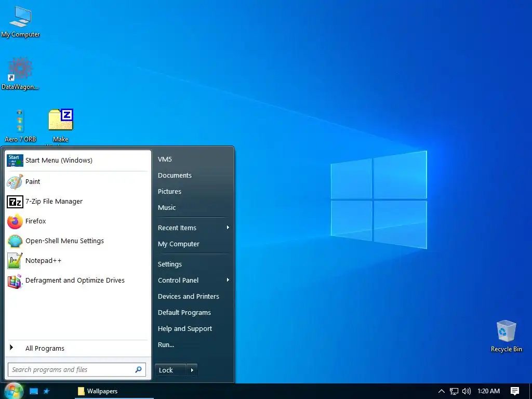Image resolution: width=532 pixels, height=399 pixels.
Task: Open Firefox browser icon
Action: pyautogui.click(x=15, y=221)
